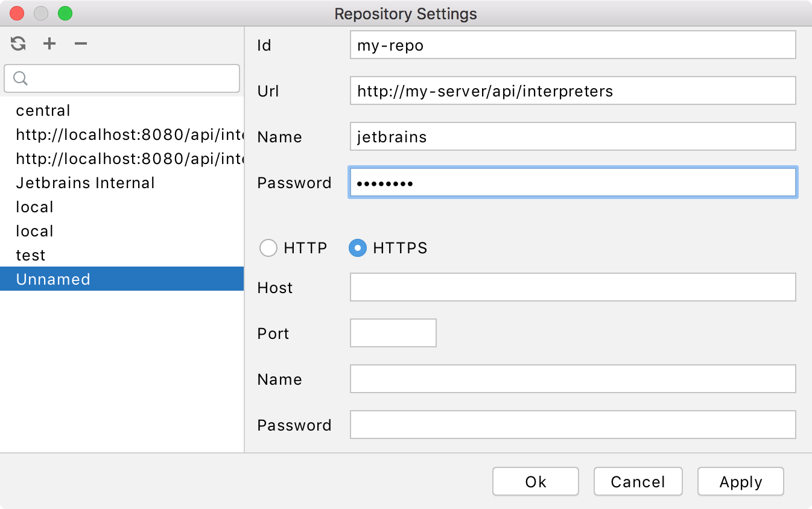Viewport: 812px width, 509px height.
Task: Click the empty Host field
Action: coord(572,287)
